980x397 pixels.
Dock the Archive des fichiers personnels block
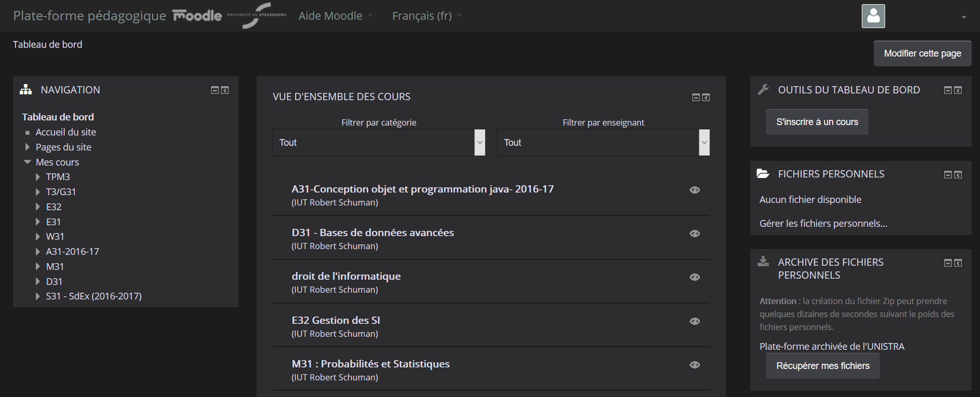tap(958, 263)
